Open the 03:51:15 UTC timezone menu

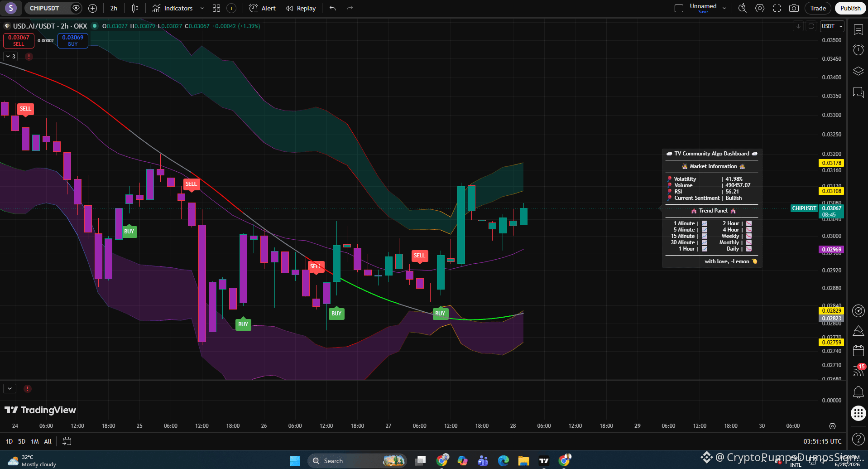[x=822, y=441]
